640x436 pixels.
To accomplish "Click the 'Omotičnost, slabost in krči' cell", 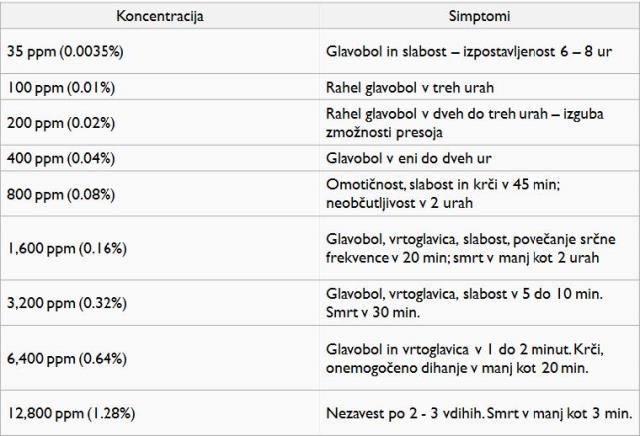I will (x=479, y=194).
